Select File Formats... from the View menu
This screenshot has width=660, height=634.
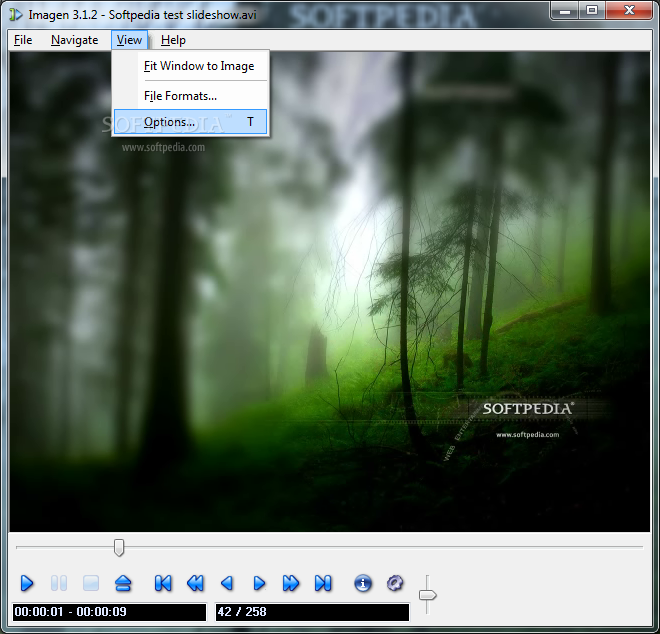tap(191, 96)
